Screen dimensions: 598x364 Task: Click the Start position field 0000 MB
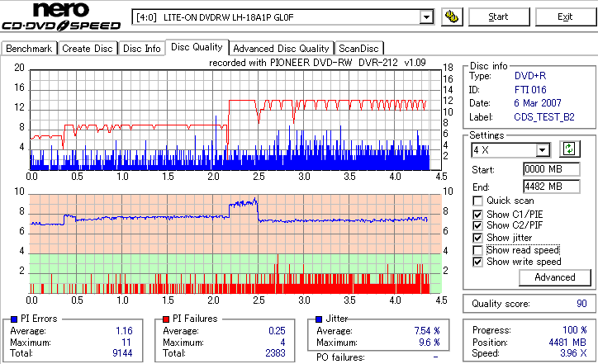[x=552, y=169]
